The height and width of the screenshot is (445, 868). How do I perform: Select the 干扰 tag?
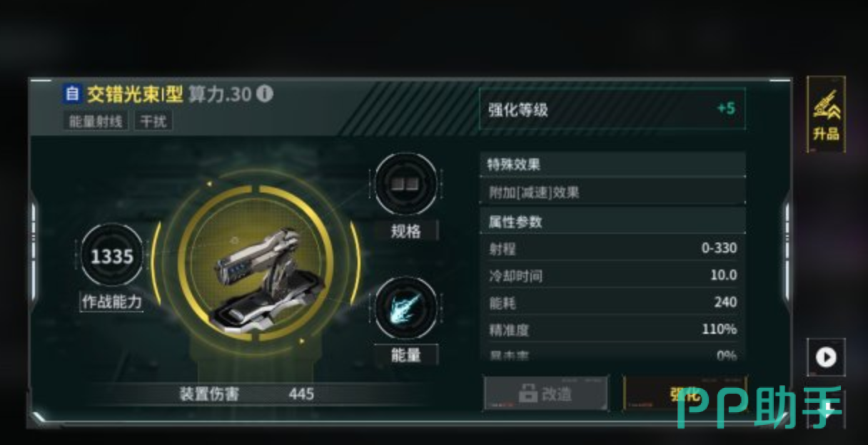pyautogui.click(x=153, y=121)
